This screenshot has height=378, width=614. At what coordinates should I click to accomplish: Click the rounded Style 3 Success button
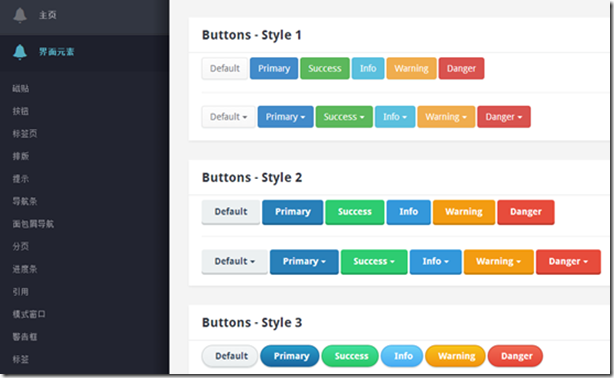(350, 356)
